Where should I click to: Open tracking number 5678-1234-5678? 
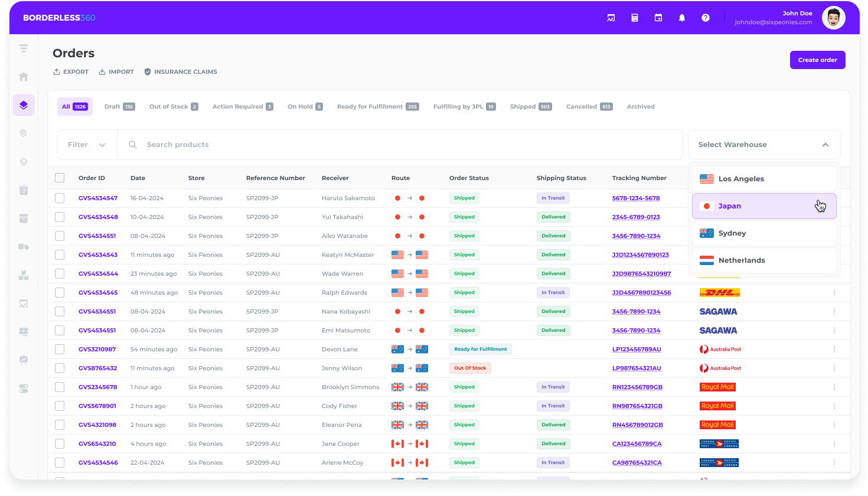tap(636, 198)
